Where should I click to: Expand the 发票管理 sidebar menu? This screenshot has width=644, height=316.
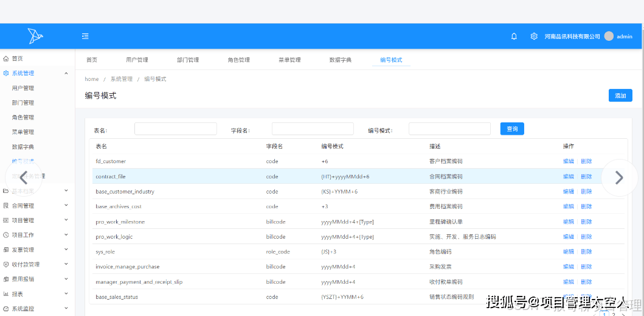[x=66, y=250]
